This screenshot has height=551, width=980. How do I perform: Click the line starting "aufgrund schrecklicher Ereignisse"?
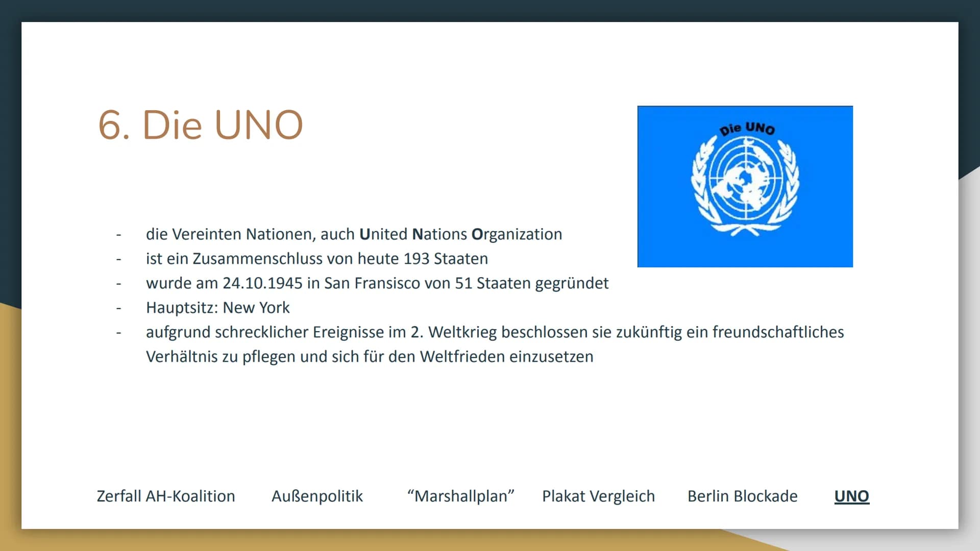495,332
